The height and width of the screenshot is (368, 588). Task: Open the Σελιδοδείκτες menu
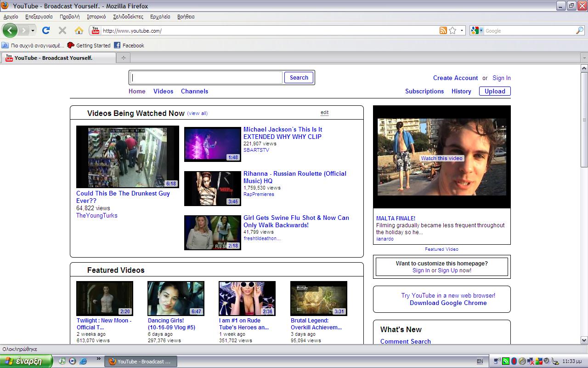click(x=128, y=17)
